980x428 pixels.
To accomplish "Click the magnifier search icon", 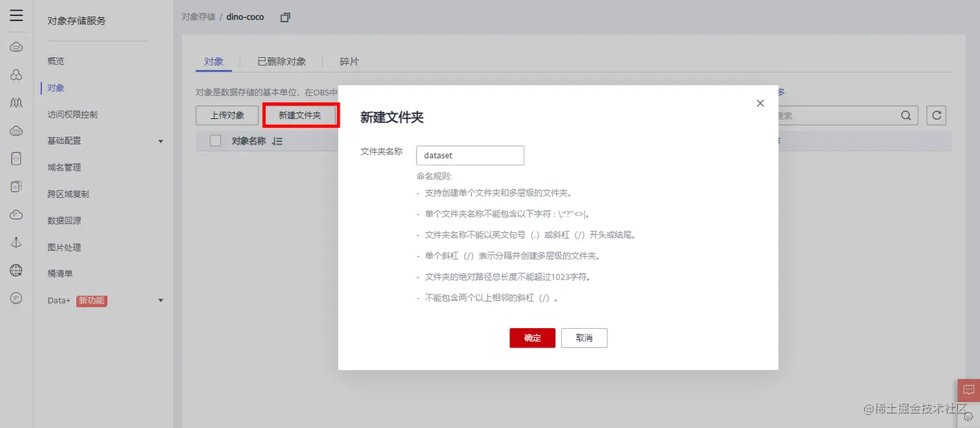I will pyautogui.click(x=905, y=115).
